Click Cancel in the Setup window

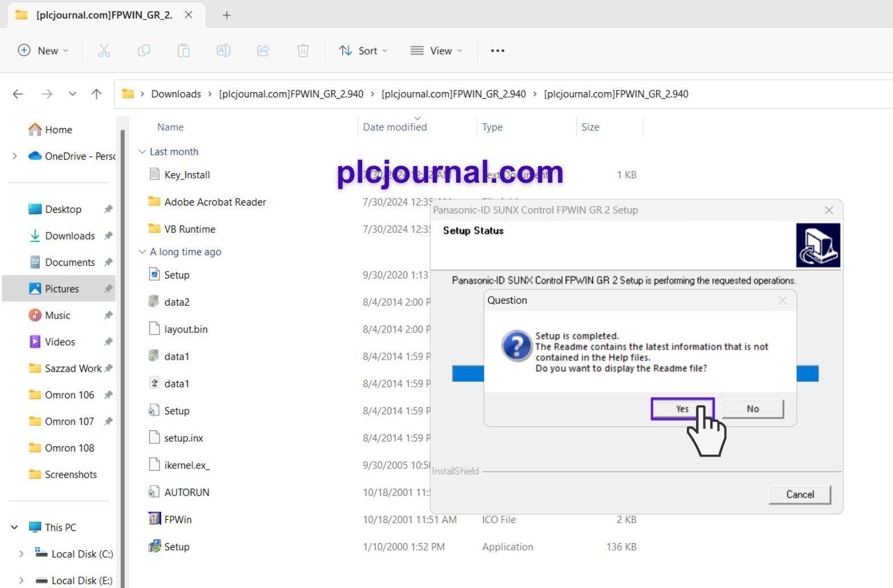tap(800, 495)
